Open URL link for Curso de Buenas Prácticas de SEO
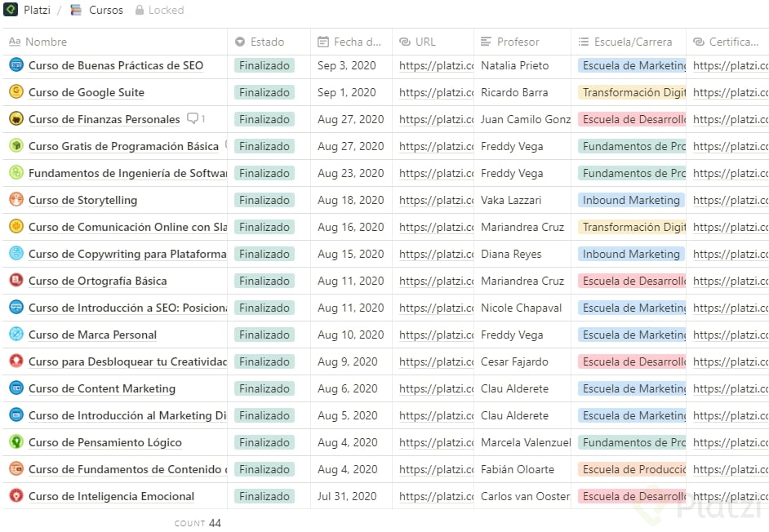769x532 pixels. [x=436, y=65]
